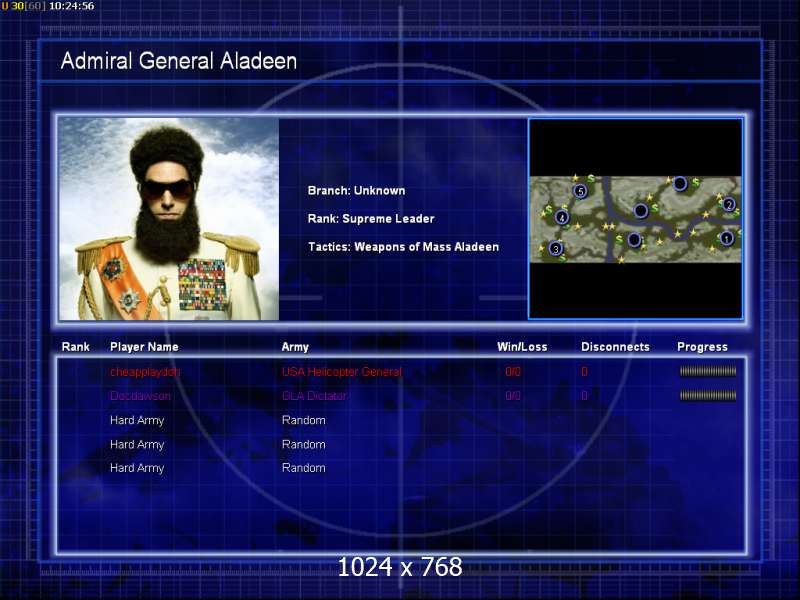
Task: Click the Disconnects "0" in cheapplayddh row
Action: point(585,372)
